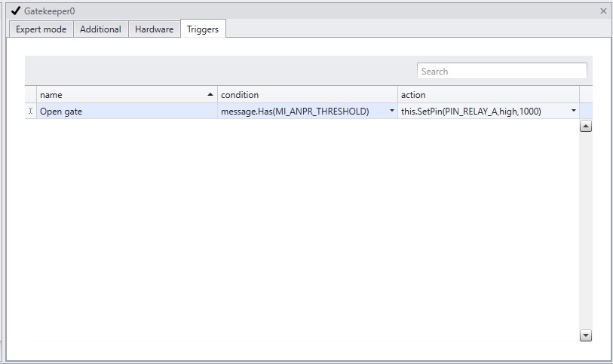613x364 pixels.
Task: Click the this.SetPin(PIN_RELAY_A,high,1000) action cell
Action: click(489, 112)
